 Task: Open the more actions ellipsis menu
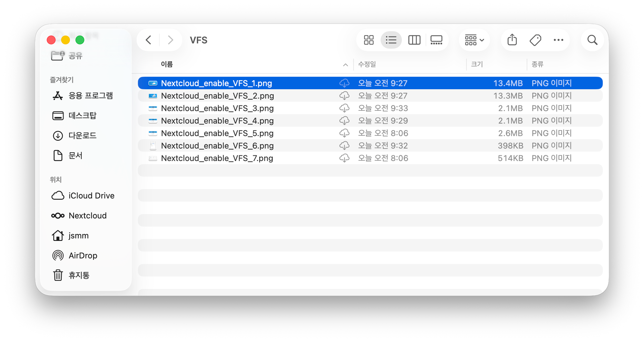coord(558,40)
